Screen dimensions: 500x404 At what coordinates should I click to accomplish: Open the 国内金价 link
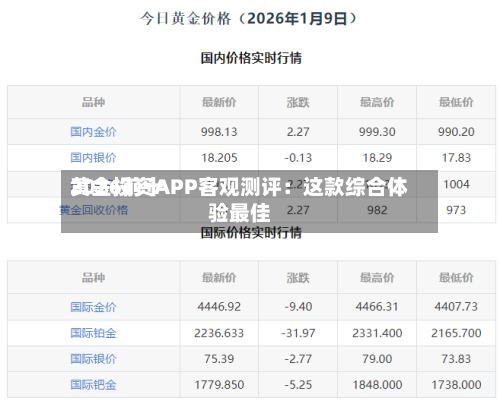[93, 132]
